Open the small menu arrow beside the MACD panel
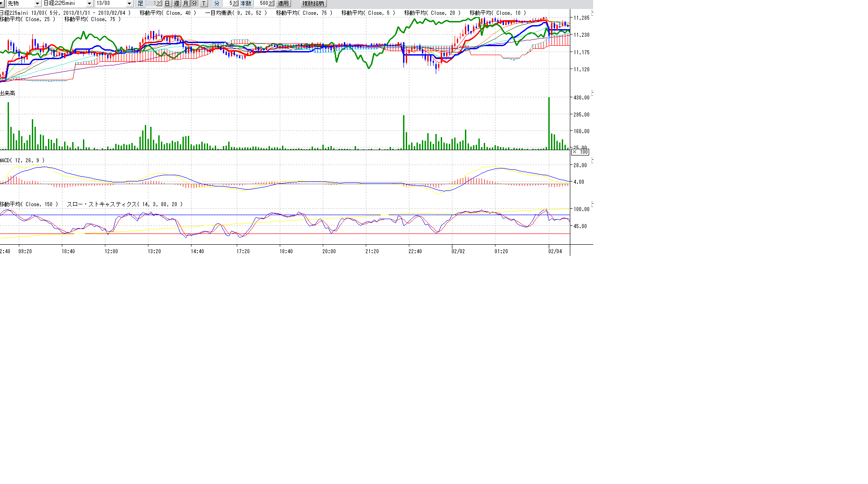Screen dimensions: 868x484 592,160
